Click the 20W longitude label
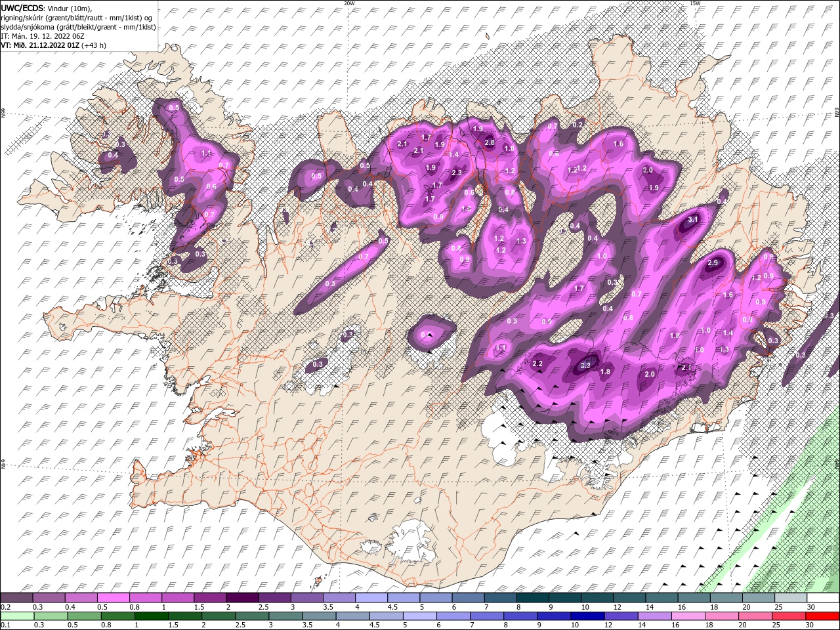Screen dimensions: 840x630 tap(348, 3)
